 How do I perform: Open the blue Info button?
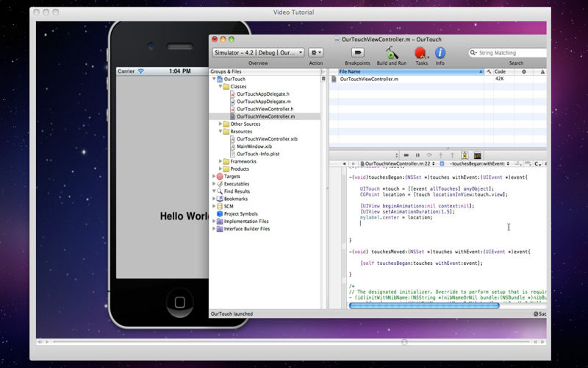tap(440, 53)
